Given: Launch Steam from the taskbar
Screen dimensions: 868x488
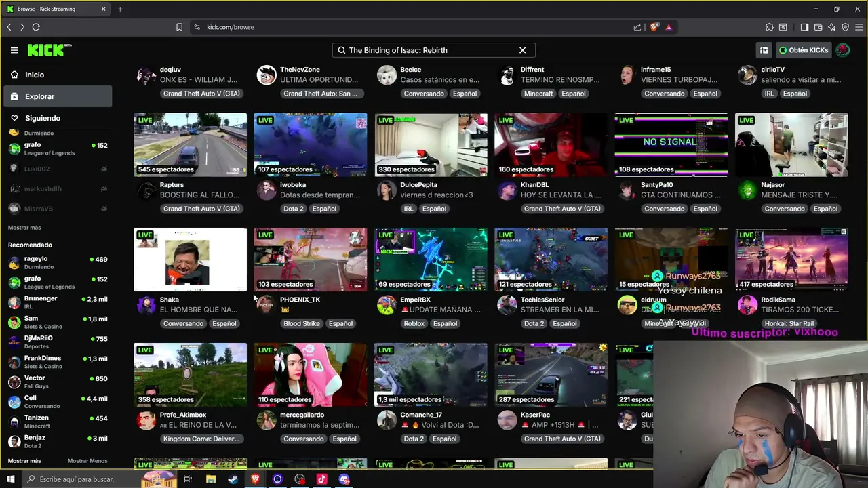Looking at the screenshot, I should point(233,479).
